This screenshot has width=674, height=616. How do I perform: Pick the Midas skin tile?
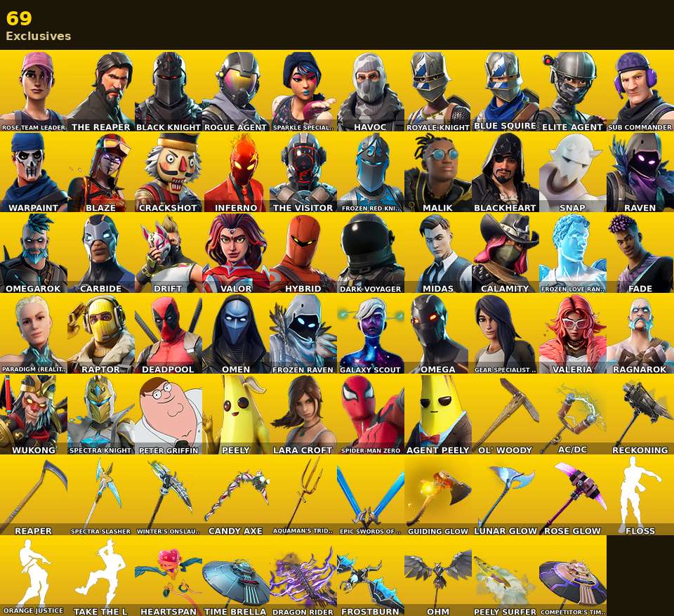pyautogui.click(x=438, y=252)
